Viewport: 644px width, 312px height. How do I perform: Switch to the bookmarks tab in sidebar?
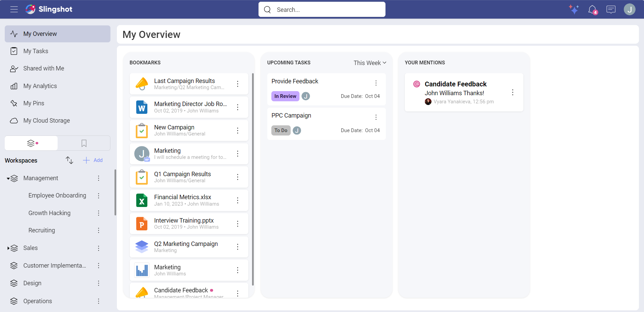coord(84,143)
